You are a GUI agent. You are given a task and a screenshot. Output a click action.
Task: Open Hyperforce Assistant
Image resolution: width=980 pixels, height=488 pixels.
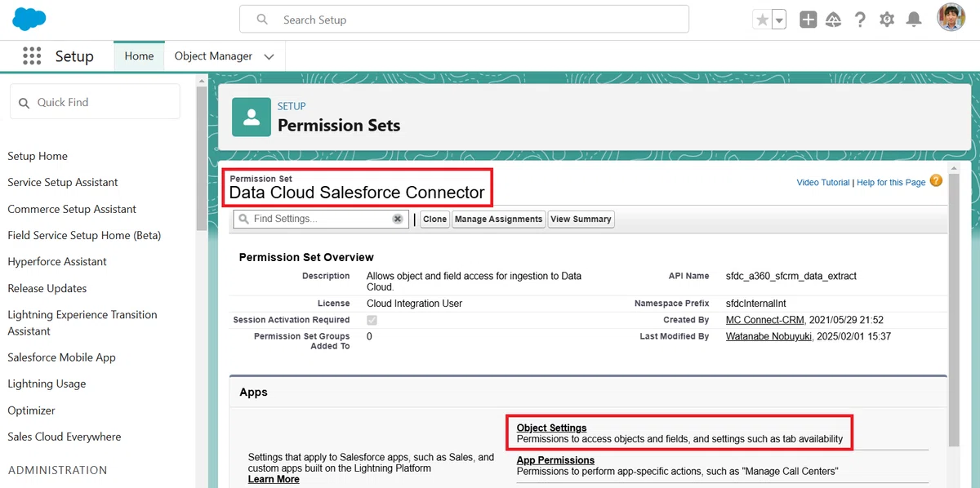pos(57,261)
